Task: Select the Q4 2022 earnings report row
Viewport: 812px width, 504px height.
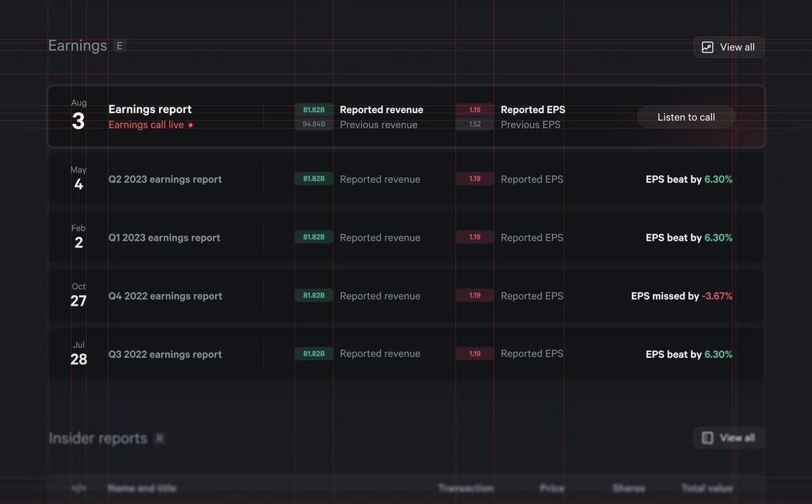Action: (165, 296)
